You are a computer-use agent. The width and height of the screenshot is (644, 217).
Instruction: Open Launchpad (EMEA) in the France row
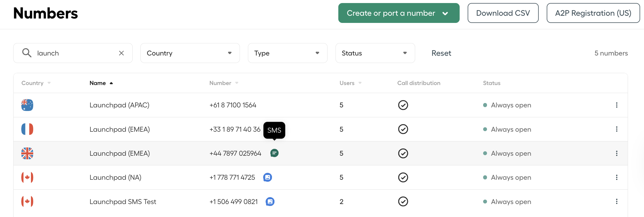(120, 129)
